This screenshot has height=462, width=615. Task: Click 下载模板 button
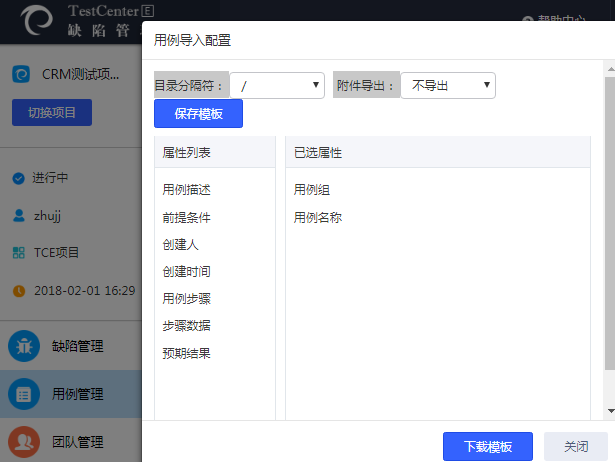pos(488,446)
